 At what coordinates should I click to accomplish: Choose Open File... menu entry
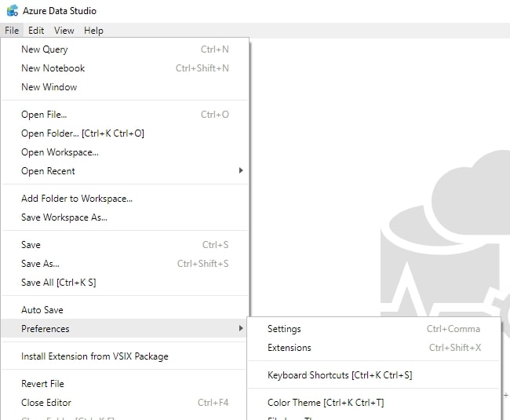coord(125,115)
